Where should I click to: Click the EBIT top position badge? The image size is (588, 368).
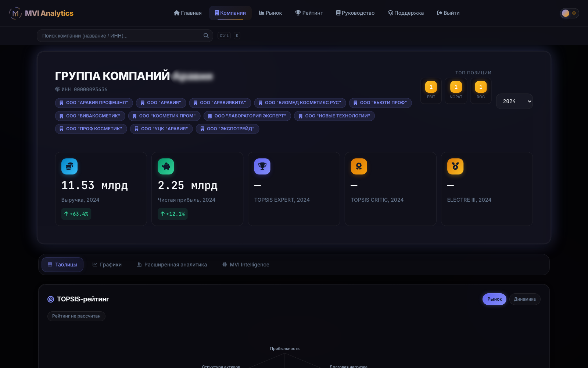coord(431,91)
